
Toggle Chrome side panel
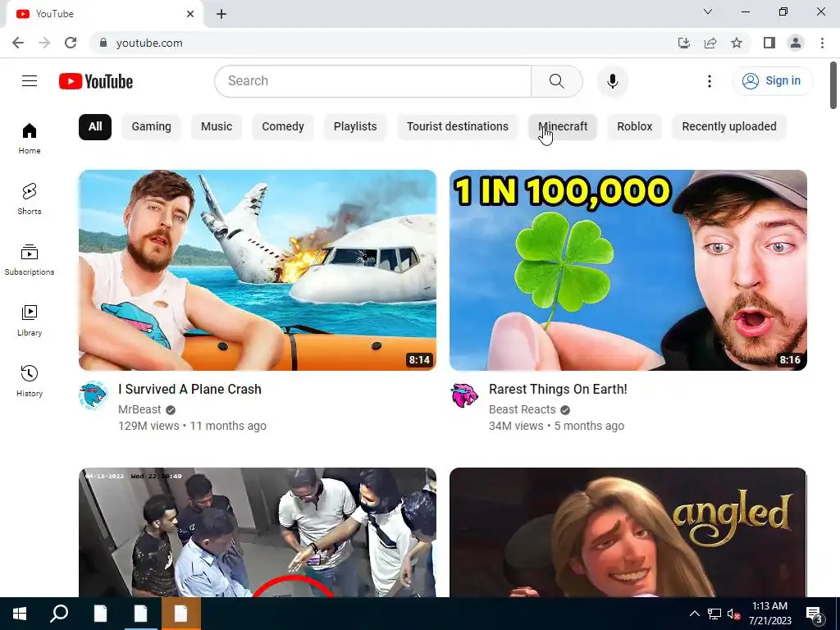point(769,43)
